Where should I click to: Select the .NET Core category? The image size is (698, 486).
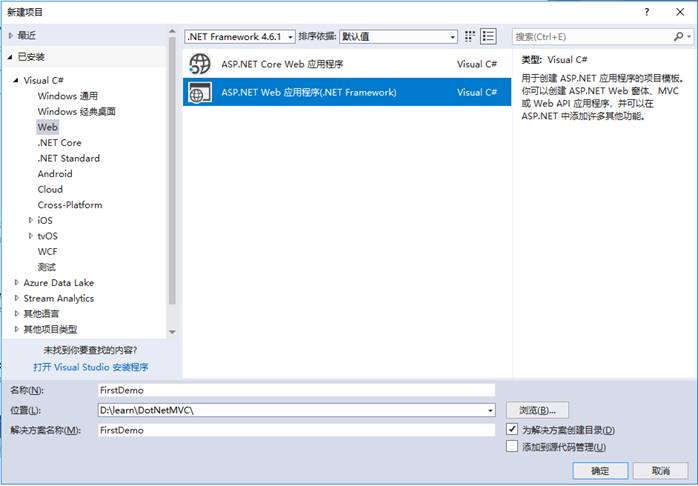[x=59, y=142]
